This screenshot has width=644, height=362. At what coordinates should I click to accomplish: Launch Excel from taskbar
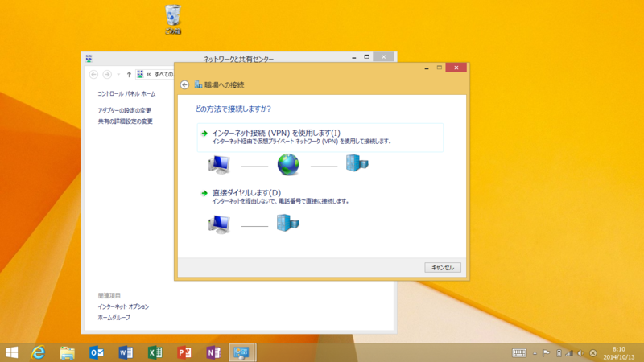pos(155,352)
